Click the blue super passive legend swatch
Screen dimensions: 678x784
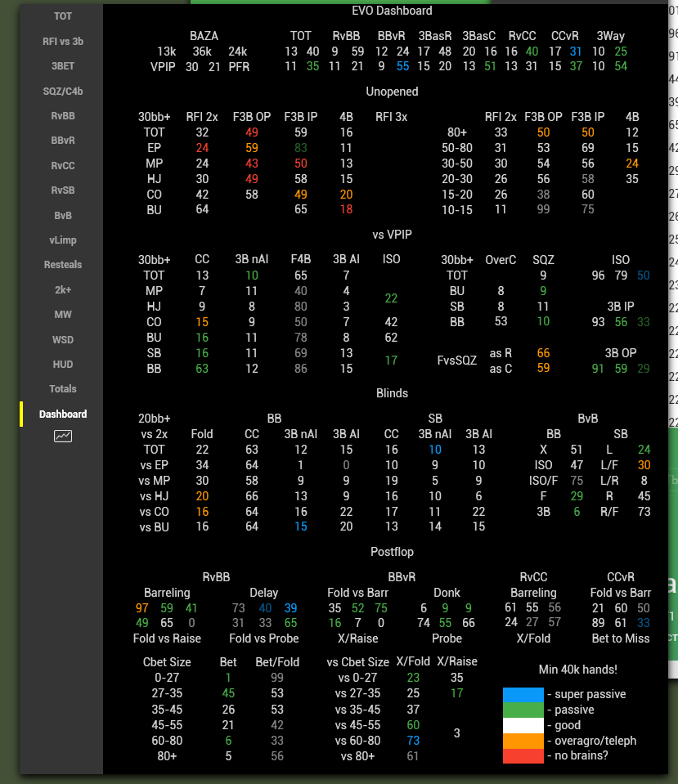tap(523, 695)
